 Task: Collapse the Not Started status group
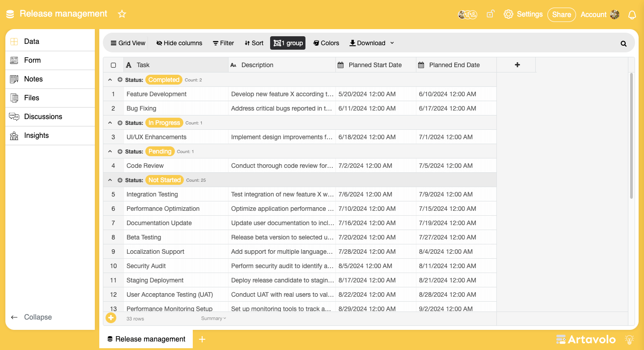[110, 180]
